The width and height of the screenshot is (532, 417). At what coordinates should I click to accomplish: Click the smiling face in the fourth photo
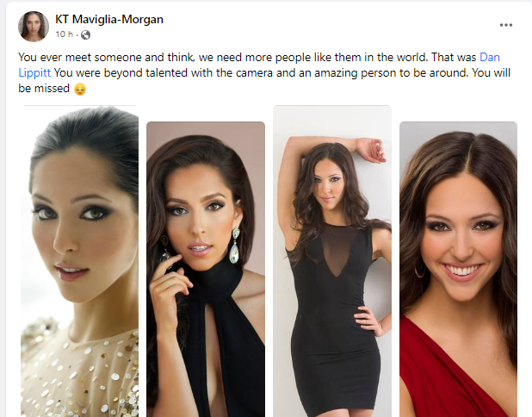(x=462, y=238)
